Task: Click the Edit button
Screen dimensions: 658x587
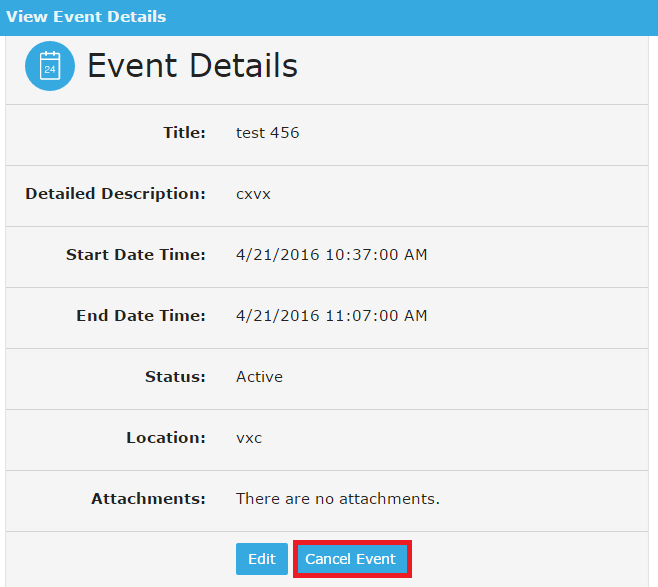Action: (261, 559)
